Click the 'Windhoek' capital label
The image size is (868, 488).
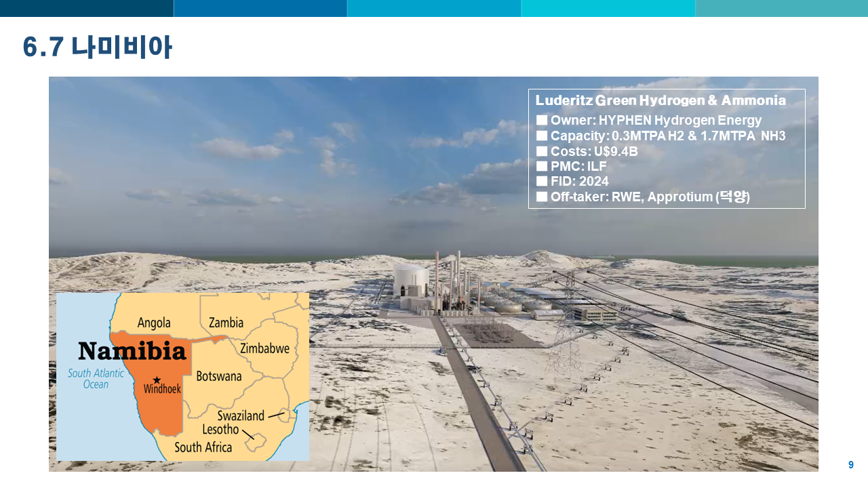pyautogui.click(x=162, y=390)
